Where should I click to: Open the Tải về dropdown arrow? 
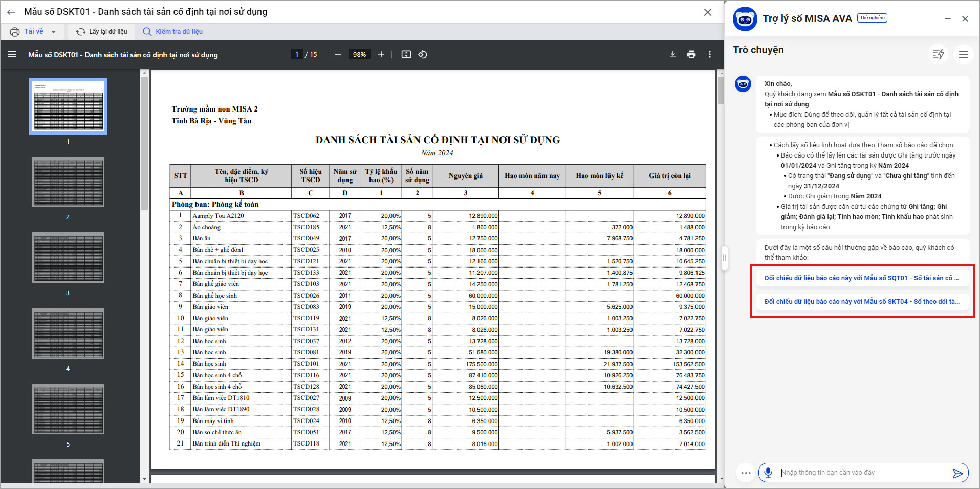[x=53, y=32]
